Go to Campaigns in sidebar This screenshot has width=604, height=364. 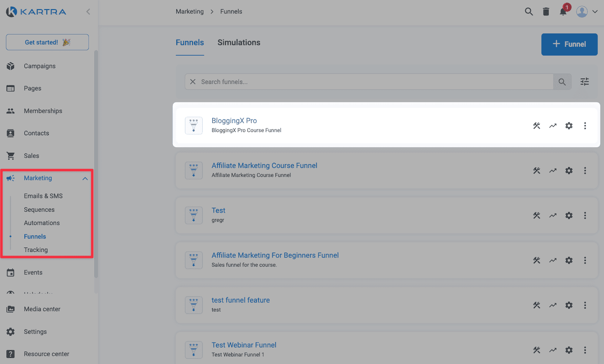point(40,66)
